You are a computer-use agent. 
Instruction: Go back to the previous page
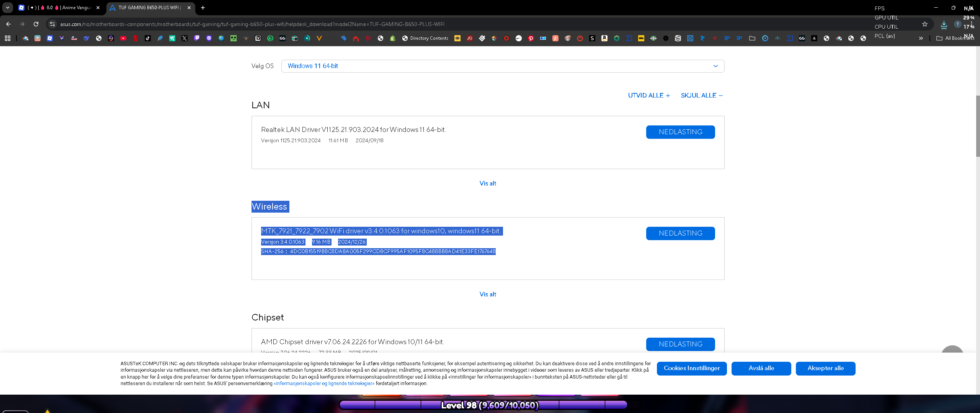click(x=8, y=24)
